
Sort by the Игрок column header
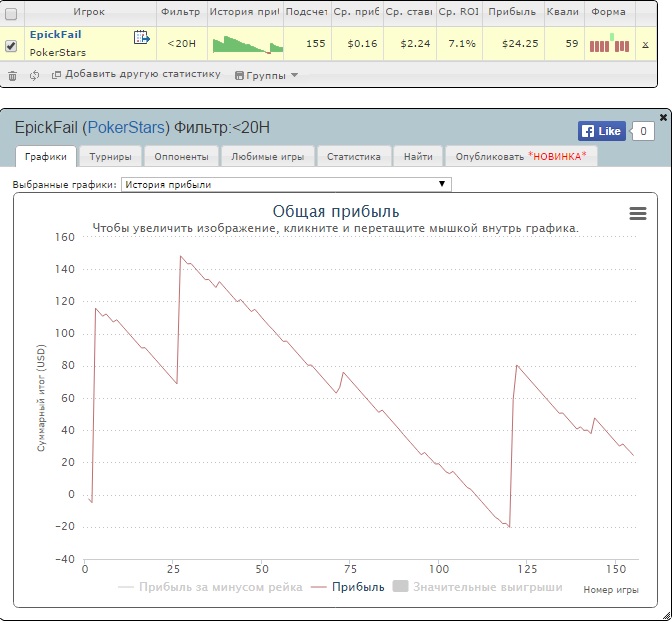[x=89, y=12]
